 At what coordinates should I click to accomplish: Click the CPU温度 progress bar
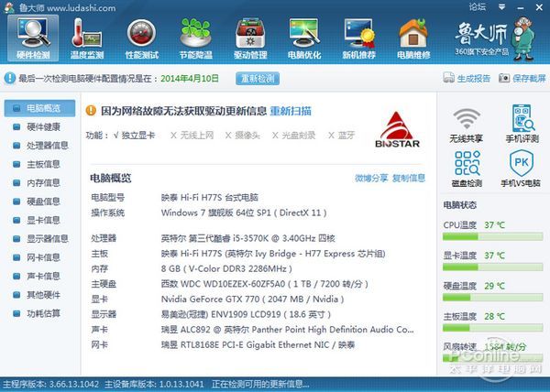point(493,237)
